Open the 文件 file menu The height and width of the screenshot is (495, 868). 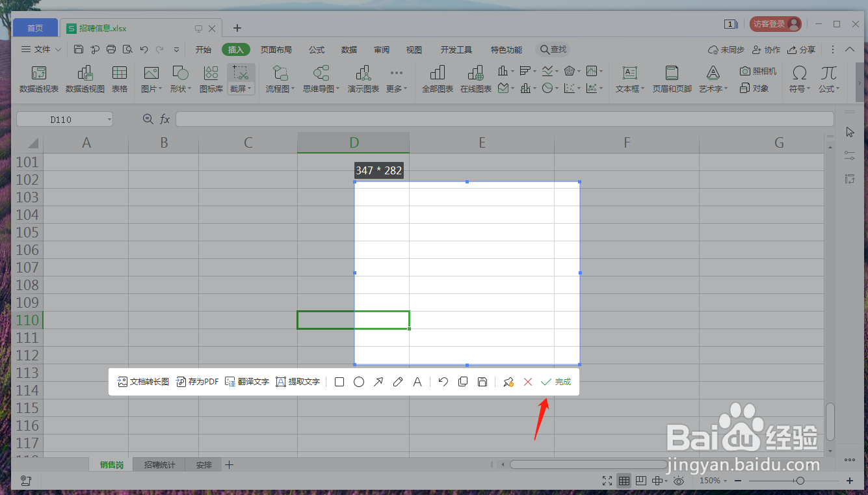tap(42, 49)
